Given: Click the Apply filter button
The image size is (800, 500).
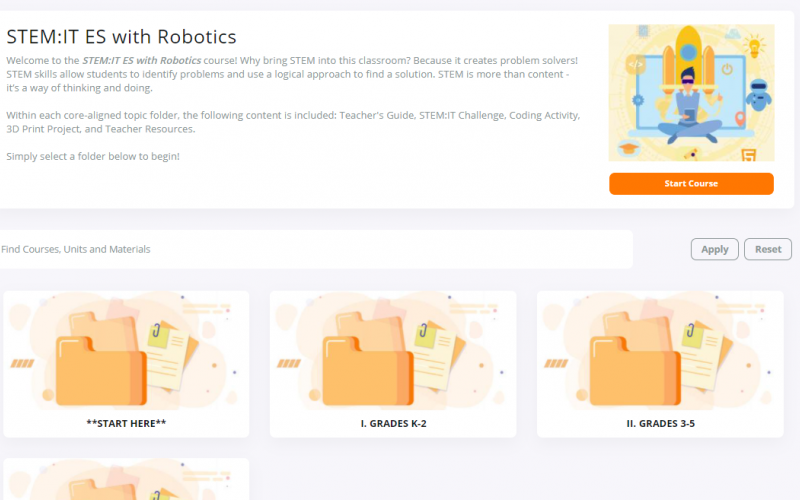Looking at the screenshot, I should (x=714, y=249).
